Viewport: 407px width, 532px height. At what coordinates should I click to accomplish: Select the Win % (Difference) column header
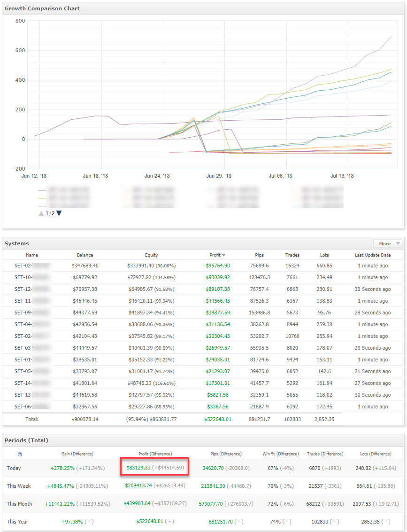pyautogui.click(x=281, y=454)
